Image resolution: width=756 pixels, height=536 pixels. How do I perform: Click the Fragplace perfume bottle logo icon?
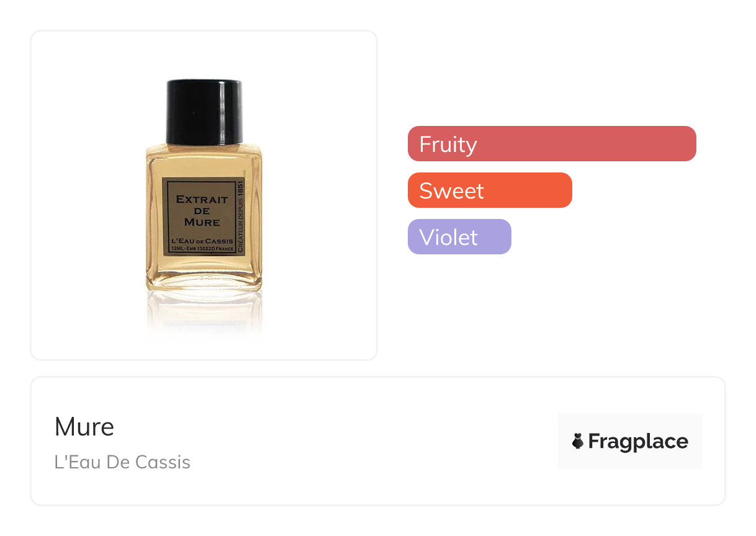578,441
